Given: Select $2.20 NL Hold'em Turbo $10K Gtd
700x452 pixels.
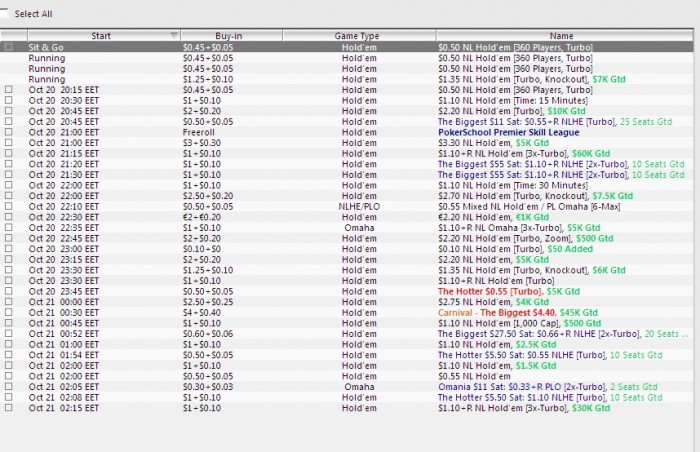Looking at the screenshot, I should click(512, 111).
